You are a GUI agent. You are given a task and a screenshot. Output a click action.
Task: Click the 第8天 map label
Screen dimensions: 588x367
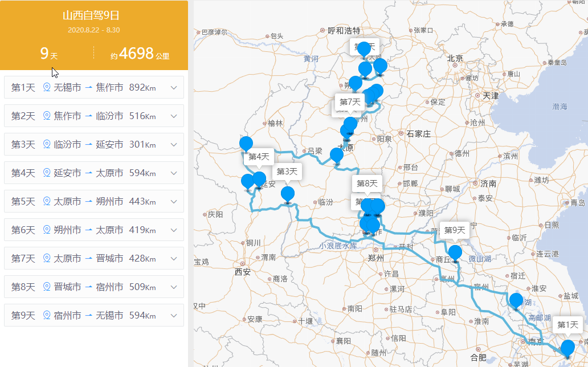pyautogui.click(x=367, y=183)
